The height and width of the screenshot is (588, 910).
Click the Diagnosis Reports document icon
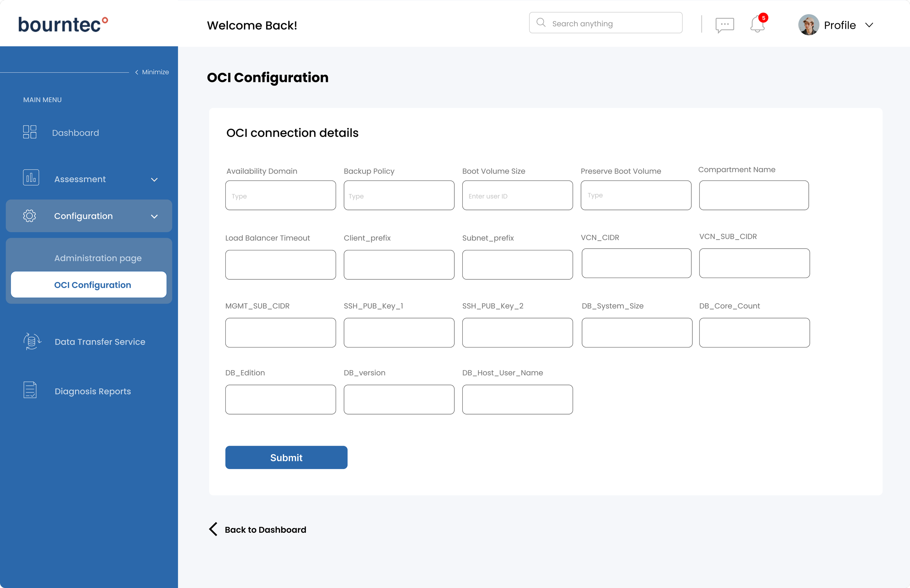[x=30, y=390]
